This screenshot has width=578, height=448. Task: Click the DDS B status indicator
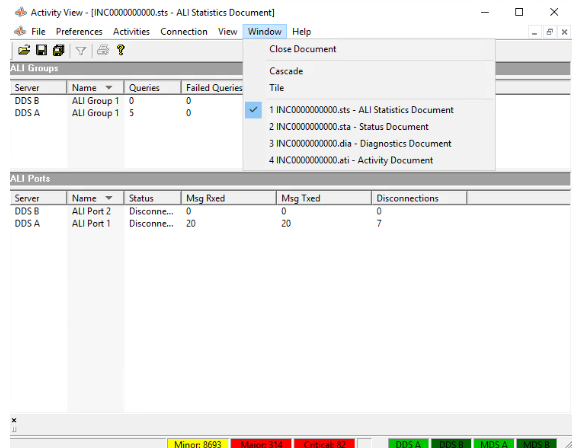pyautogui.click(x=451, y=444)
